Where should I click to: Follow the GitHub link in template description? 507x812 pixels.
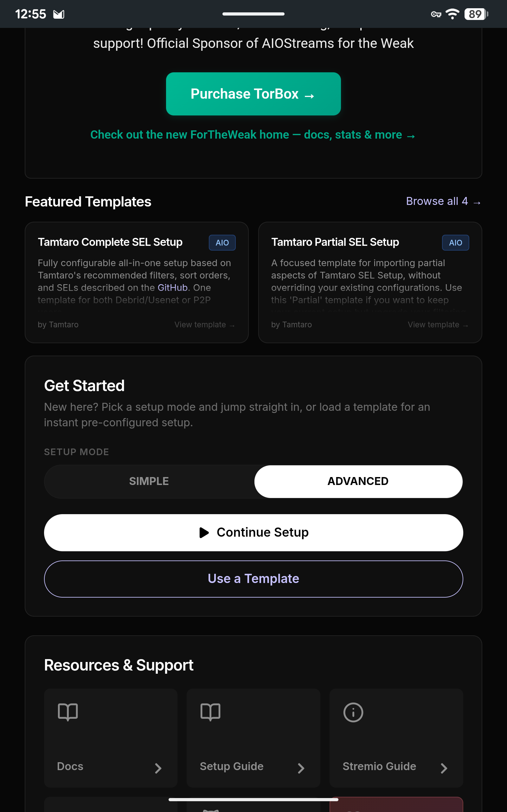[172, 288]
